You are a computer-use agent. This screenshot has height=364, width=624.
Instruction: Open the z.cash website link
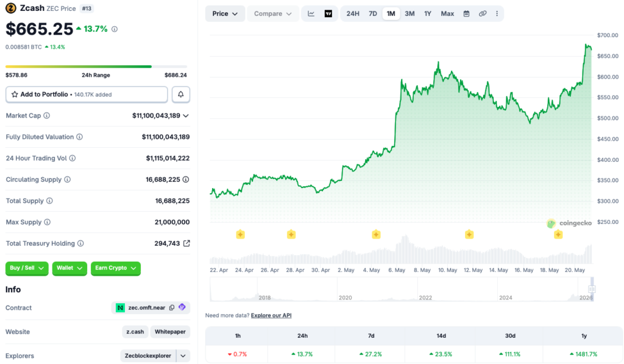point(135,331)
